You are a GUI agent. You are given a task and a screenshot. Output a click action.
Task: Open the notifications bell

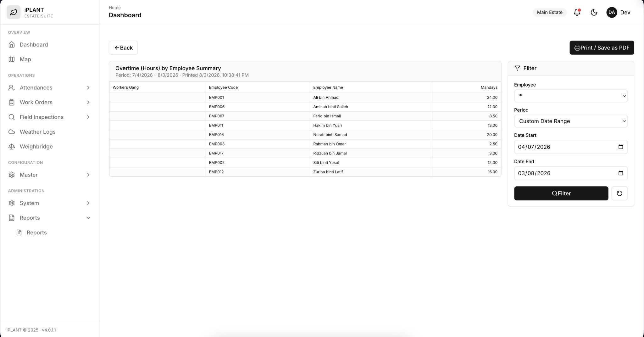coord(577,12)
